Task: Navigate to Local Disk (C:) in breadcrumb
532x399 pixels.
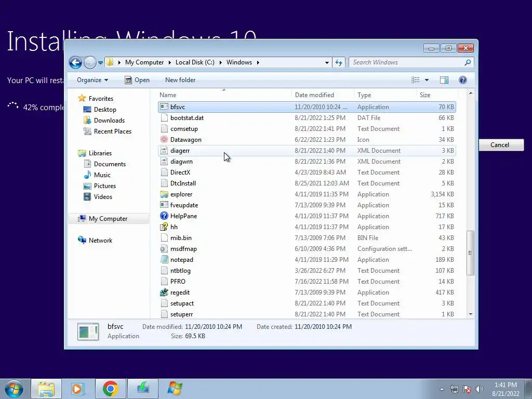Action: point(195,62)
